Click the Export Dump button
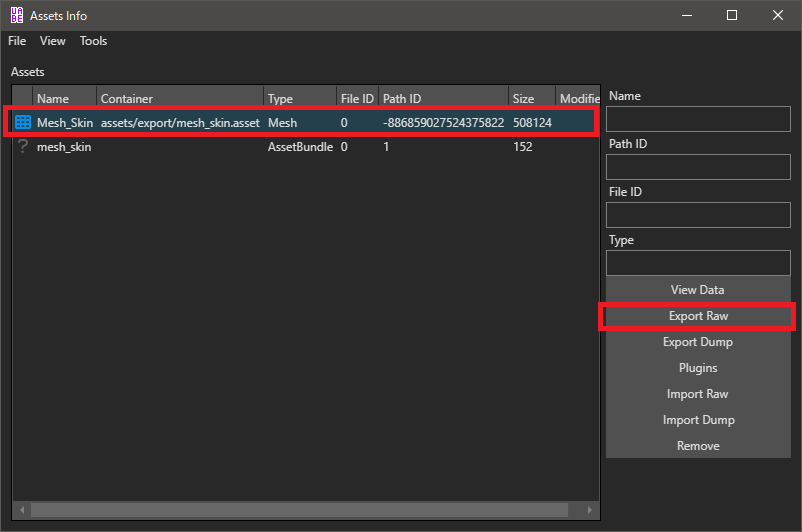 click(x=698, y=342)
